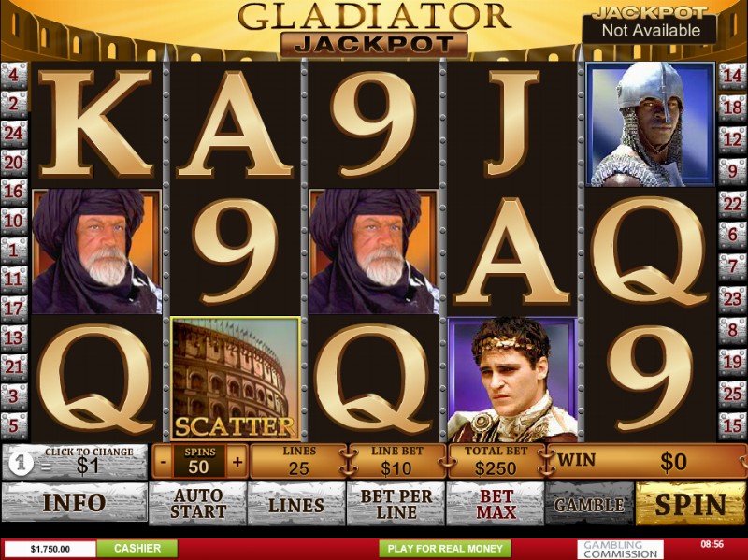This screenshot has height=560, width=748.
Task: Click the Colosseum Scatter symbol
Action: [236, 379]
